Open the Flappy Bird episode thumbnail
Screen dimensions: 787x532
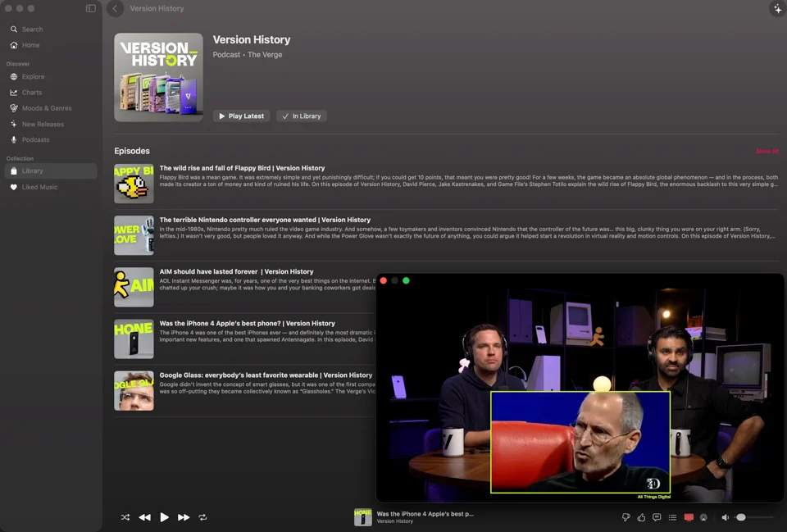point(134,184)
